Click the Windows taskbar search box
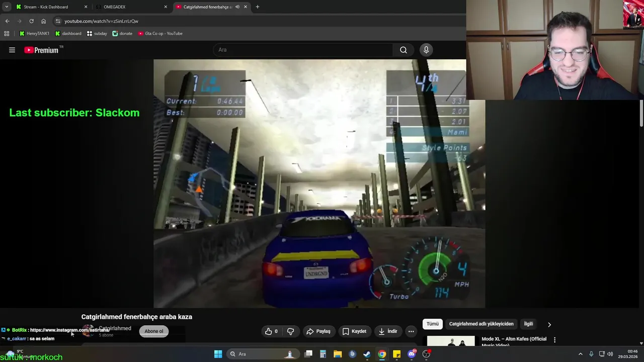 (x=262, y=354)
